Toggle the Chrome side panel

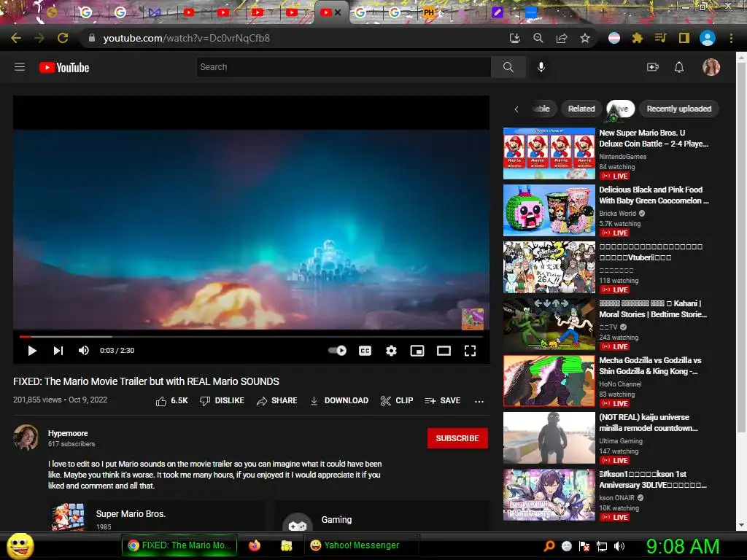pos(684,38)
